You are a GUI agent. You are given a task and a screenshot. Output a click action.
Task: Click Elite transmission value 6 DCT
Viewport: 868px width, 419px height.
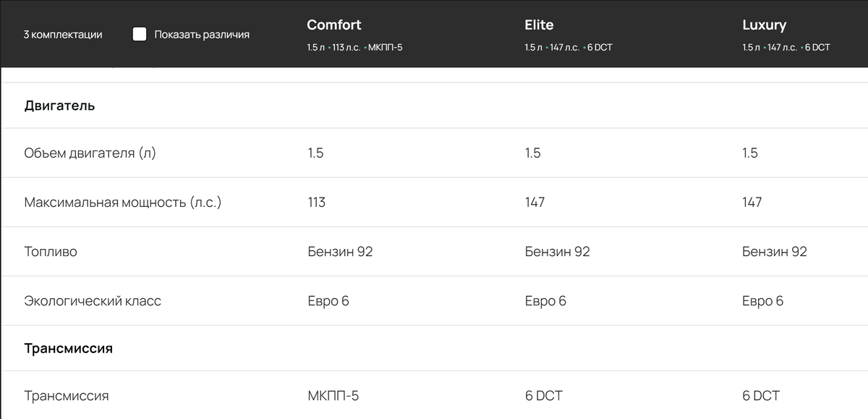(x=544, y=396)
